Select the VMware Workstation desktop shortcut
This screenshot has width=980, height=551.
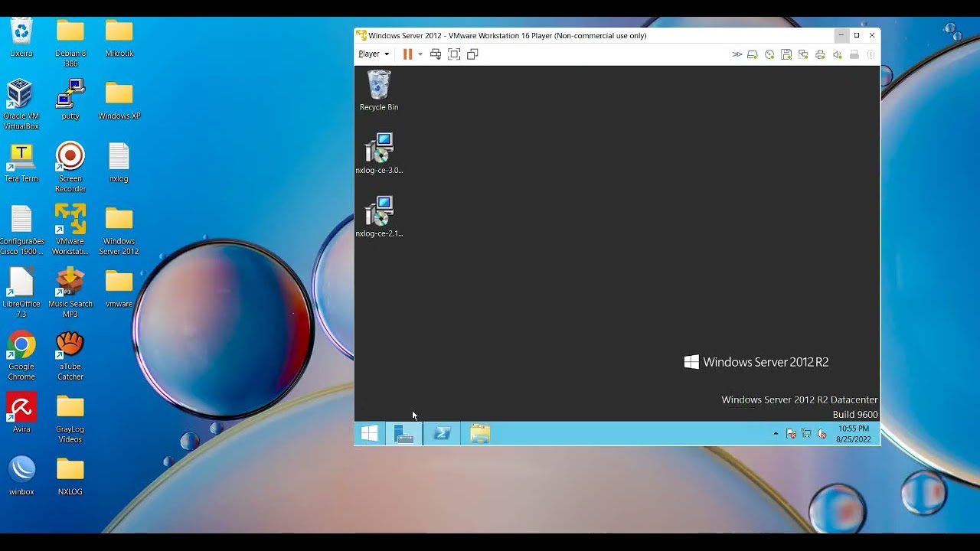70,230
